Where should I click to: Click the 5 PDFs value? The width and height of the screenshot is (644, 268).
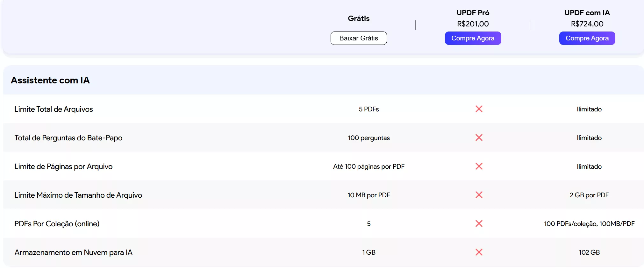pyautogui.click(x=369, y=109)
